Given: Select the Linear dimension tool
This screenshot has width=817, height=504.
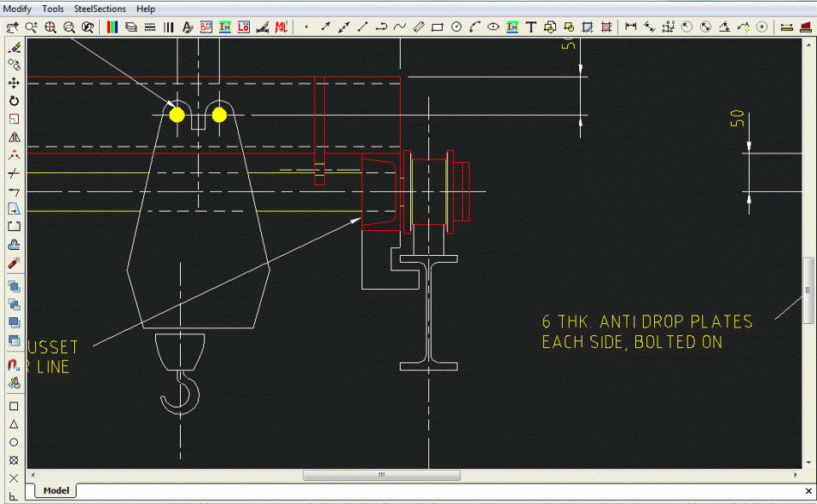Looking at the screenshot, I should (631, 27).
